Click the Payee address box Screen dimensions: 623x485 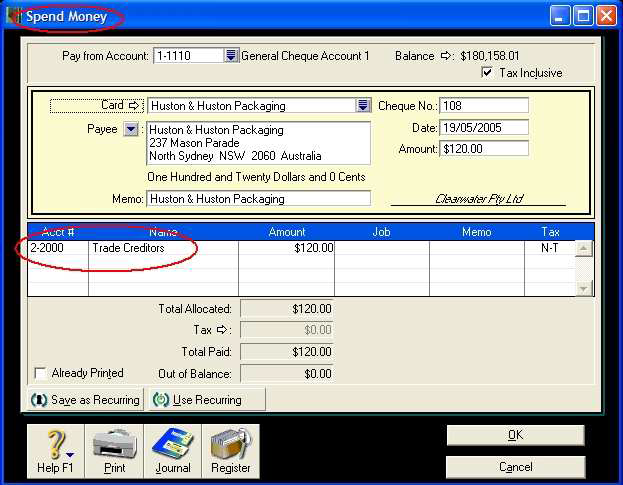tap(259, 143)
